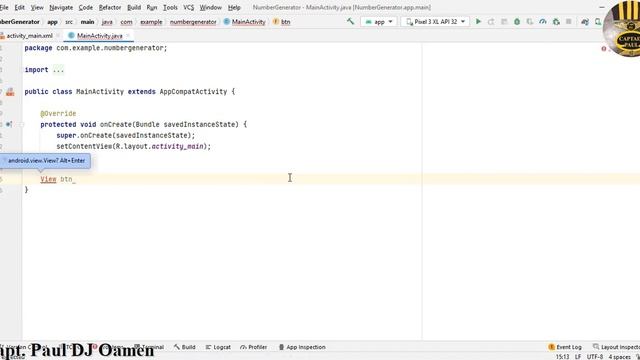Open the Refactor menu
640x360 pixels.
[x=110, y=7]
